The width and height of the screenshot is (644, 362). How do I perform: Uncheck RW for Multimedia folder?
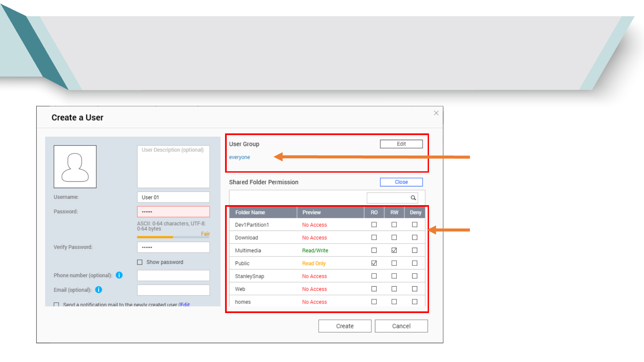point(394,250)
